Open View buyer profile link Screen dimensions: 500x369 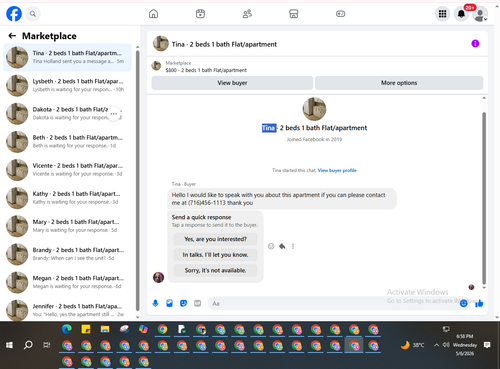pyautogui.click(x=337, y=170)
